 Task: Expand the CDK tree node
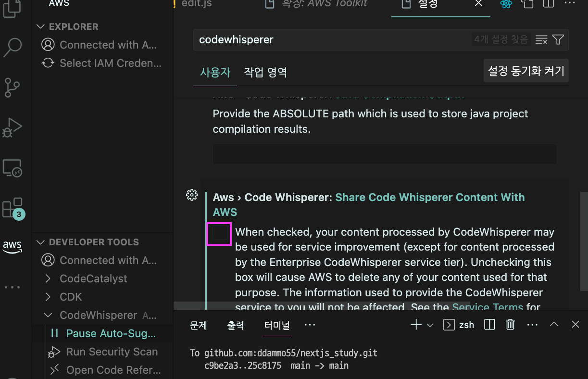tap(48, 297)
